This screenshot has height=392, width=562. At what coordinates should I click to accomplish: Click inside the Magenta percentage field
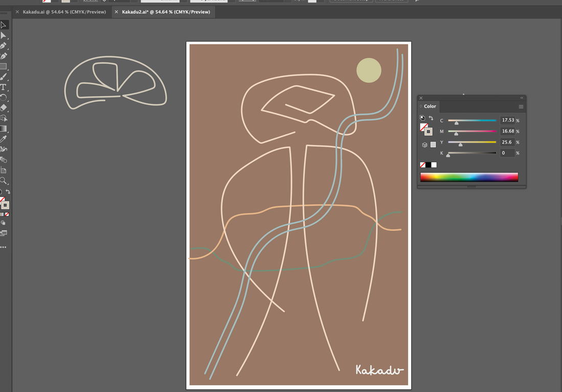click(507, 131)
